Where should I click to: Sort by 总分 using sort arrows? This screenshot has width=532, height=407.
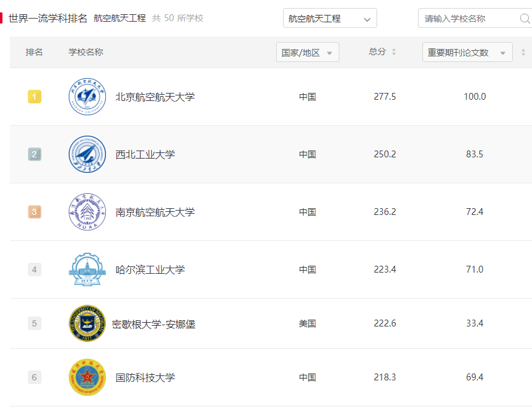(x=393, y=52)
